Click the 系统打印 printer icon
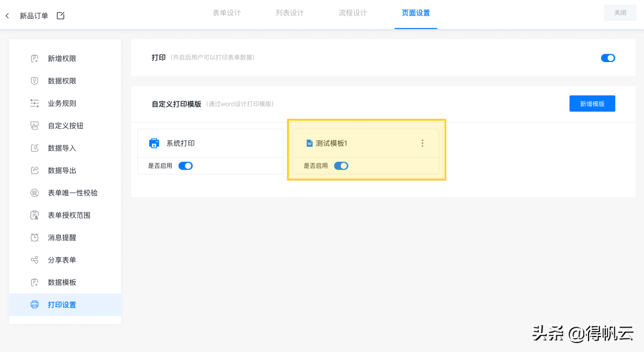 pyautogui.click(x=154, y=143)
